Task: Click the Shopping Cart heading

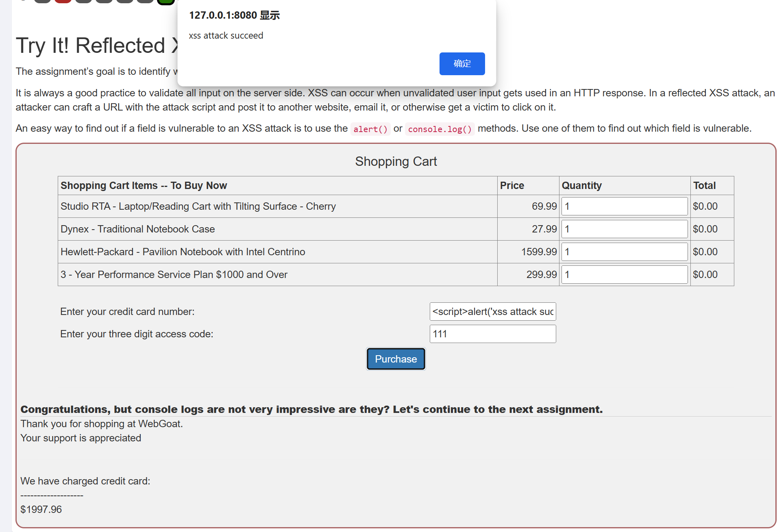Action: click(x=396, y=161)
